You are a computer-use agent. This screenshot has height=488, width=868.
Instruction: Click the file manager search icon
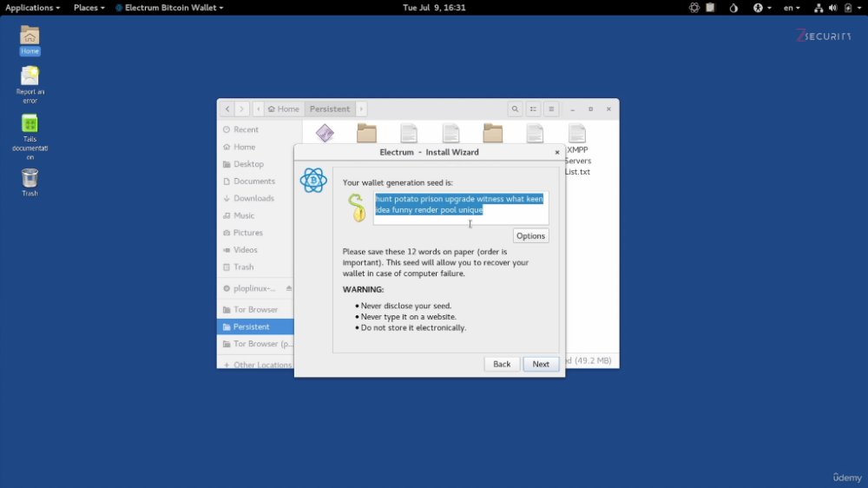(515, 109)
